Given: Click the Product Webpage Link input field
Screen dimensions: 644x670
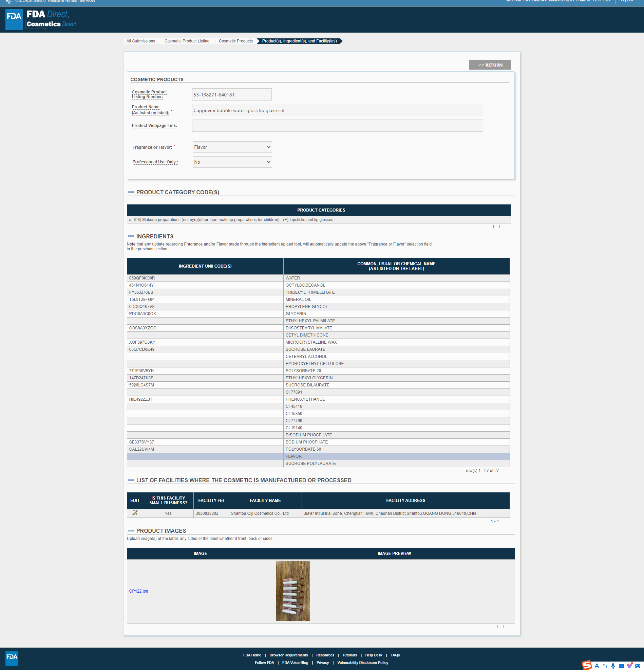Looking at the screenshot, I should pos(337,125).
